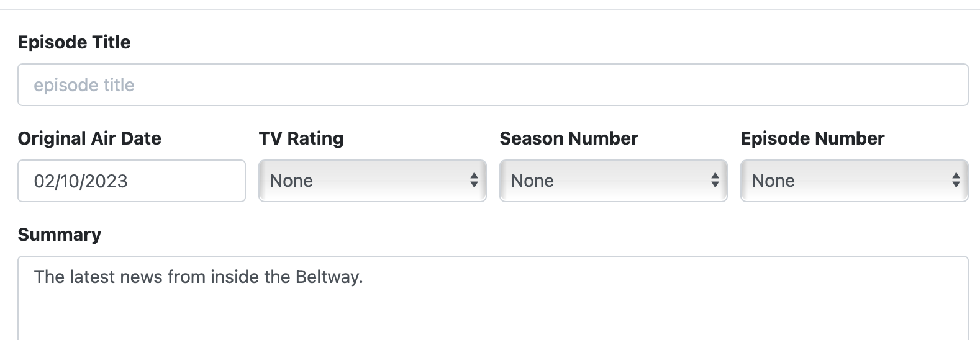Viewport: 980px width, 340px height.
Task: Click the "Episode Title" label
Action: 75,42
